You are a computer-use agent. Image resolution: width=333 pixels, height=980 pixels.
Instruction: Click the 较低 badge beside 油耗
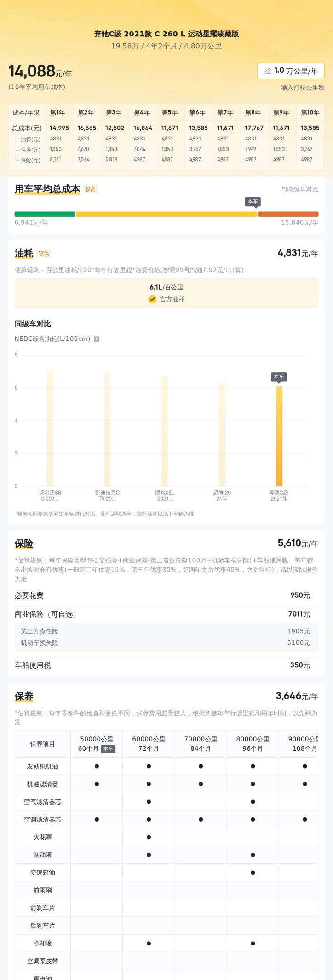pyautogui.click(x=44, y=253)
